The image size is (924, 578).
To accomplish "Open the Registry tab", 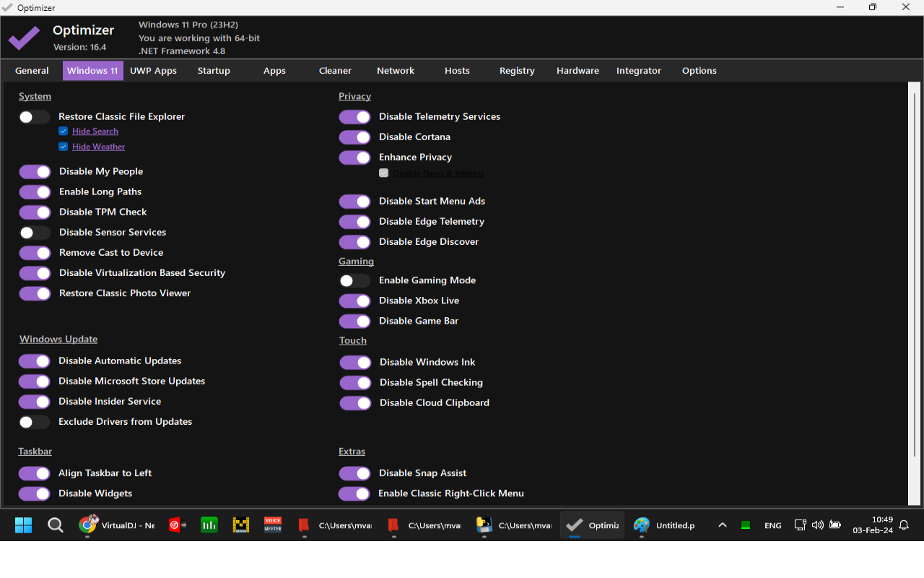I will 517,71.
